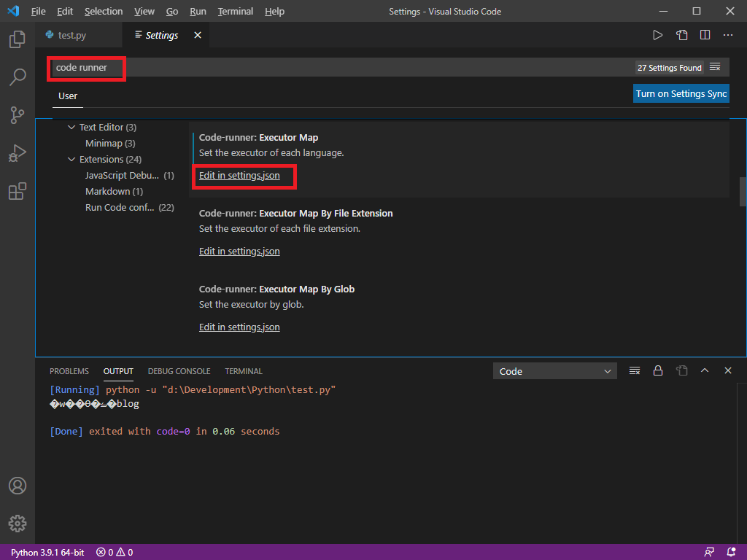The width and height of the screenshot is (747, 560).
Task: Maximize the bottom panel with chevron
Action: [705, 370]
